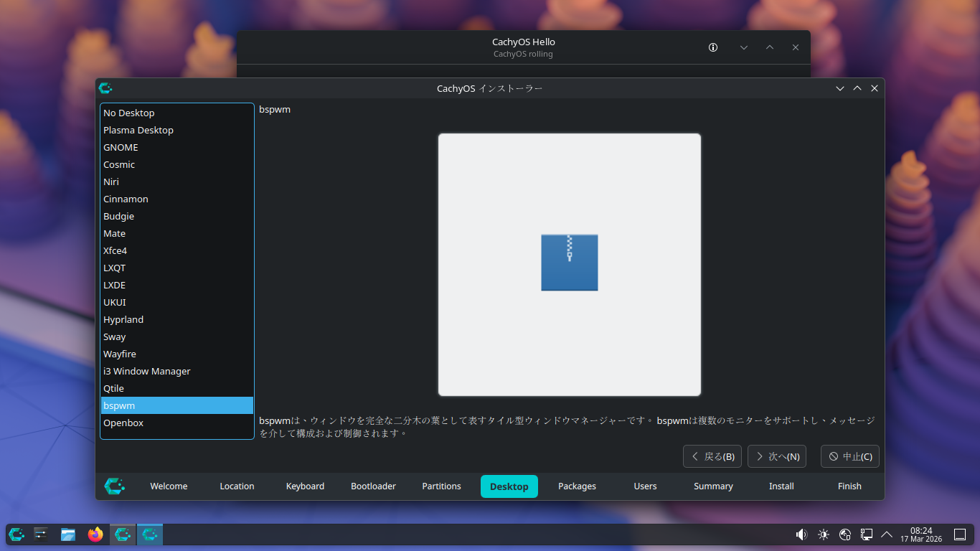Select the "UKUI" desktop entry
The height and width of the screenshot is (551, 980).
pyautogui.click(x=177, y=302)
